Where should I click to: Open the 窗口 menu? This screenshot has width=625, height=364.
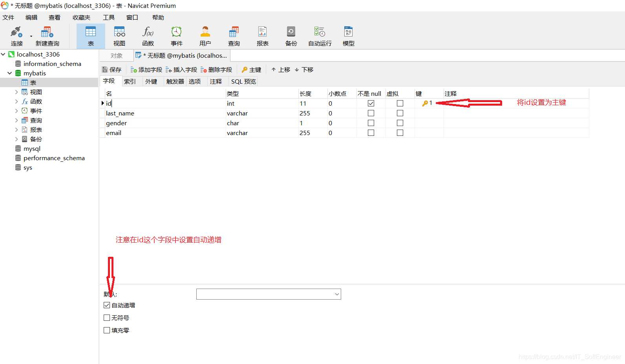(x=132, y=17)
